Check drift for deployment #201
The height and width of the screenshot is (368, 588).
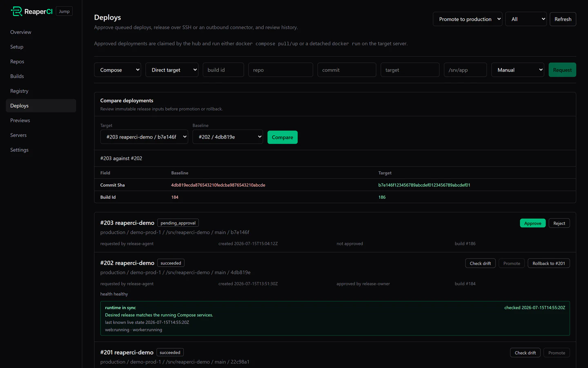pyautogui.click(x=525, y=353)
